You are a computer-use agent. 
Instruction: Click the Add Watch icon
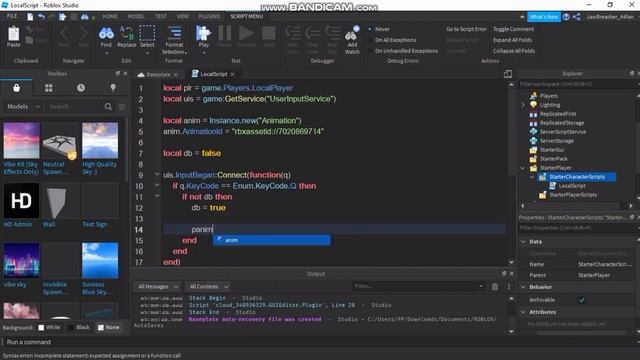[352, 34]
